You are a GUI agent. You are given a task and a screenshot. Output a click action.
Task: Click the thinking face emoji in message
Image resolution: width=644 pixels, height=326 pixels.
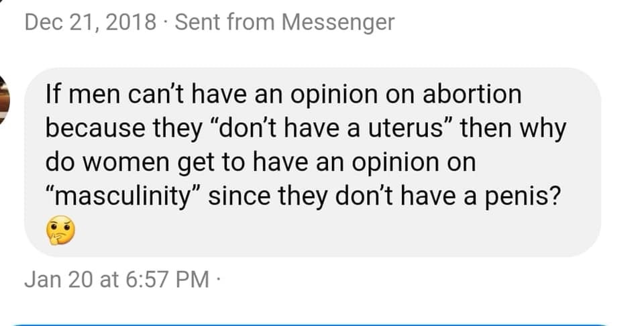click(60, 230)
